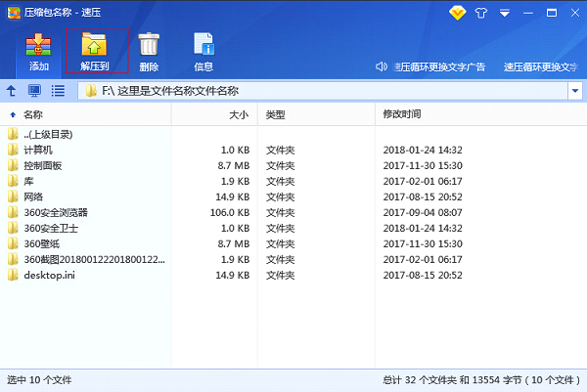Select the ..(上级目录) parent folder entry

tap(49, 134)
